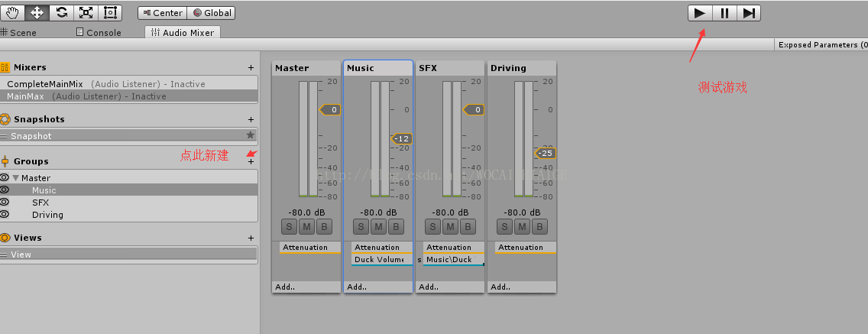Solo the Master channel
The image size is (868, 334).
pyautogui.click(x=289, y=226)
